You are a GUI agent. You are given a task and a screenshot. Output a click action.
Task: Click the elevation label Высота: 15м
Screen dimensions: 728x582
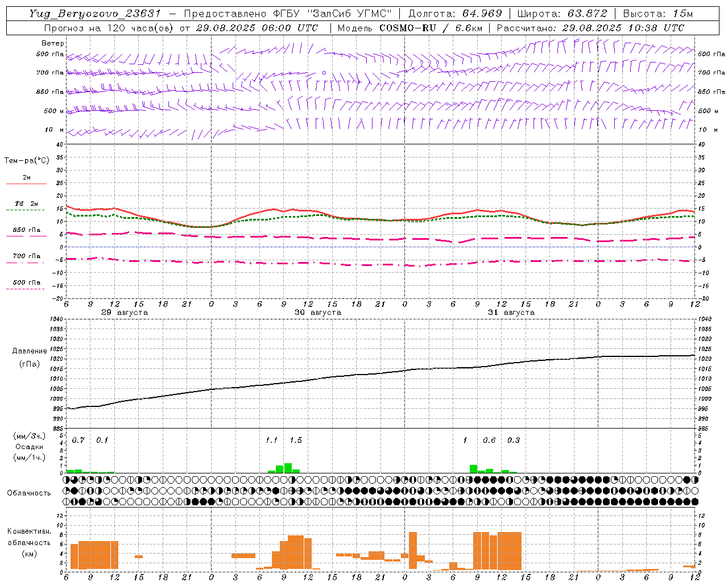pyautogui.click(x=658, y=14)
